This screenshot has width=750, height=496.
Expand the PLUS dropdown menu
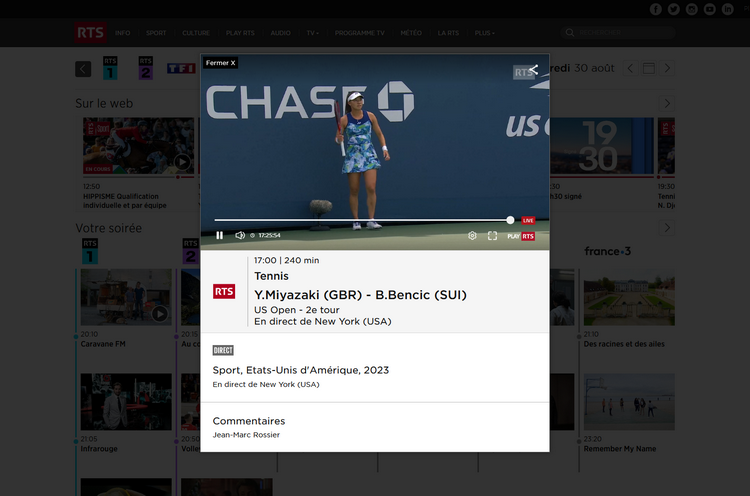click(x=485, y=33)
